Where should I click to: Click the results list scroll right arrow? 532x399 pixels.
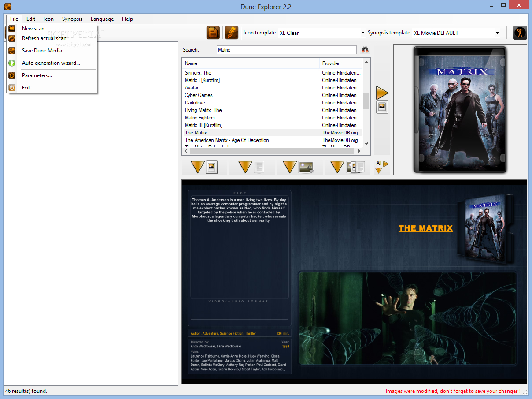359,151
